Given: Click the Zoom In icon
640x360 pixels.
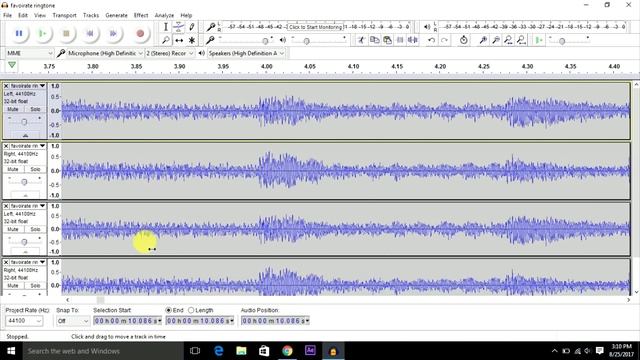Looking at the screenshot, I should [x=483, y=40].
